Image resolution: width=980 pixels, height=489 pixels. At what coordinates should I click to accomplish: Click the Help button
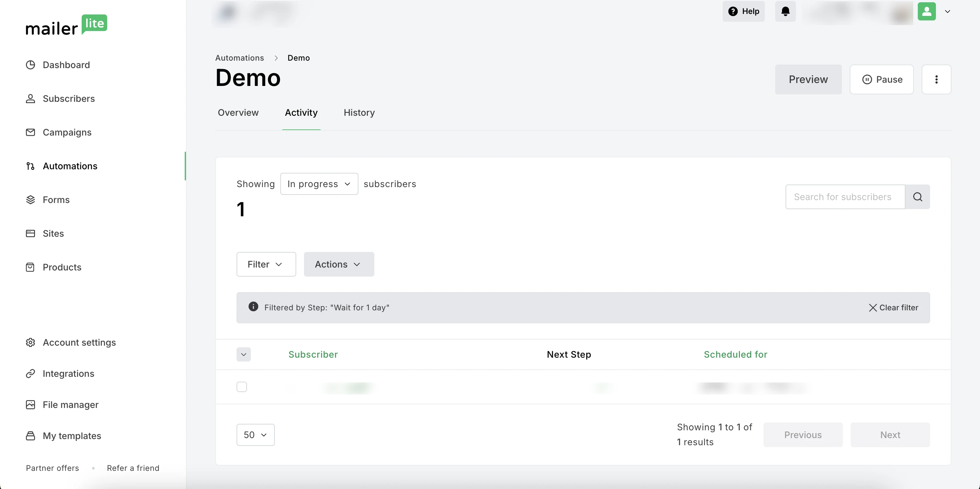point(744,11)
